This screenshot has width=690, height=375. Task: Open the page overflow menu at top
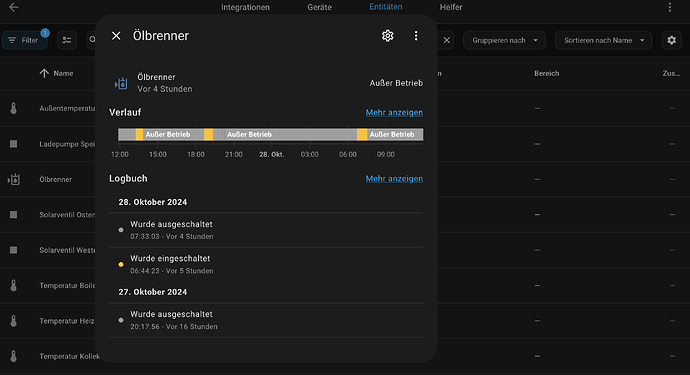pyautogui.click(x=670, y=7)
